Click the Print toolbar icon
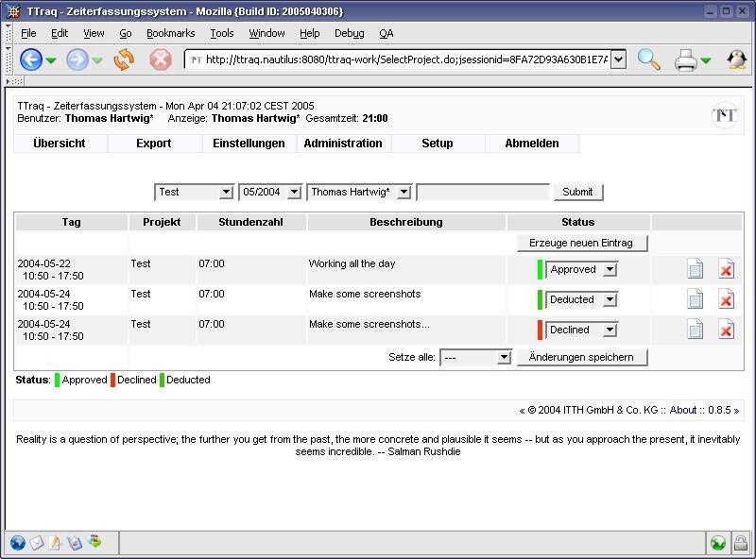 click(686, 60)
